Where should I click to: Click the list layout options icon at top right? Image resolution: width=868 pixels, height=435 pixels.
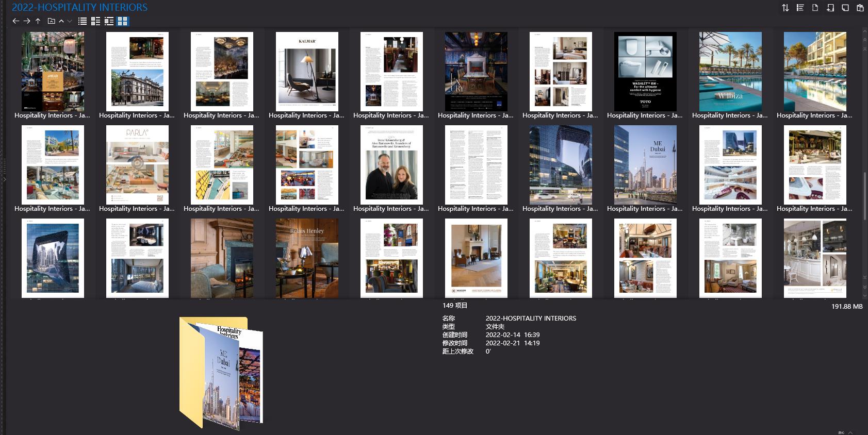point(800,8)
